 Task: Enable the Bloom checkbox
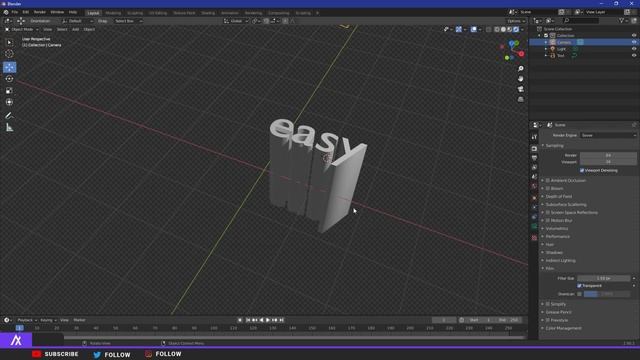coord(548,189)
